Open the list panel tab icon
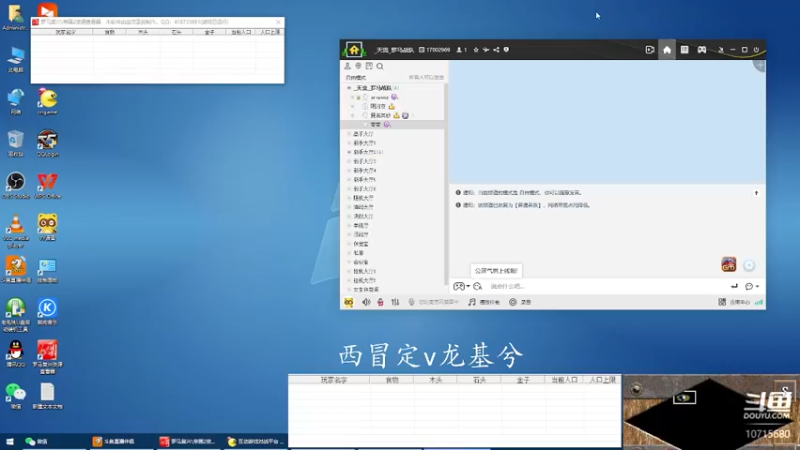 pyautogui.click(x=684, y=50)
